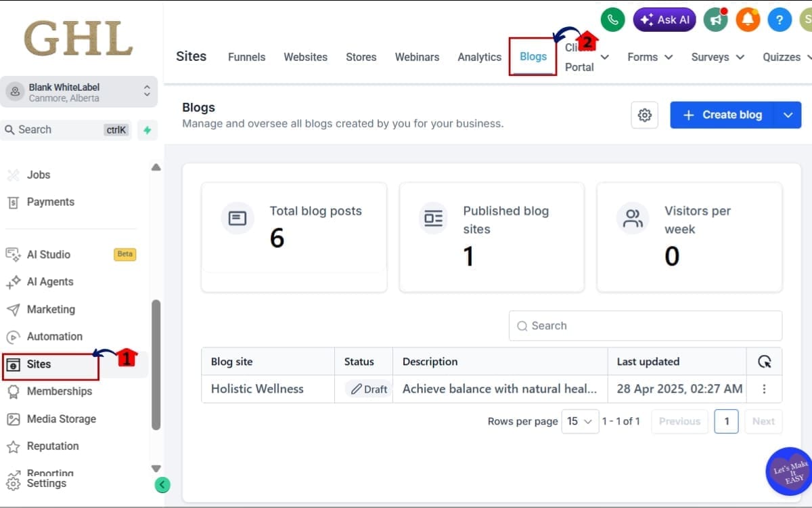Click the Previous page button
The height and width of the screenshot is (508, 812).
(x=679, y=421)
